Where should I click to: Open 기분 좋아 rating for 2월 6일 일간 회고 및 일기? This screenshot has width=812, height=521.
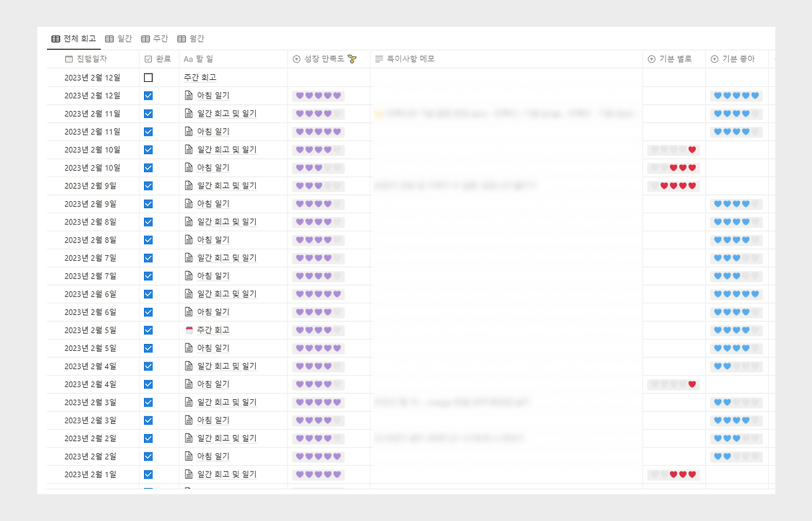(x=737, y=294)
